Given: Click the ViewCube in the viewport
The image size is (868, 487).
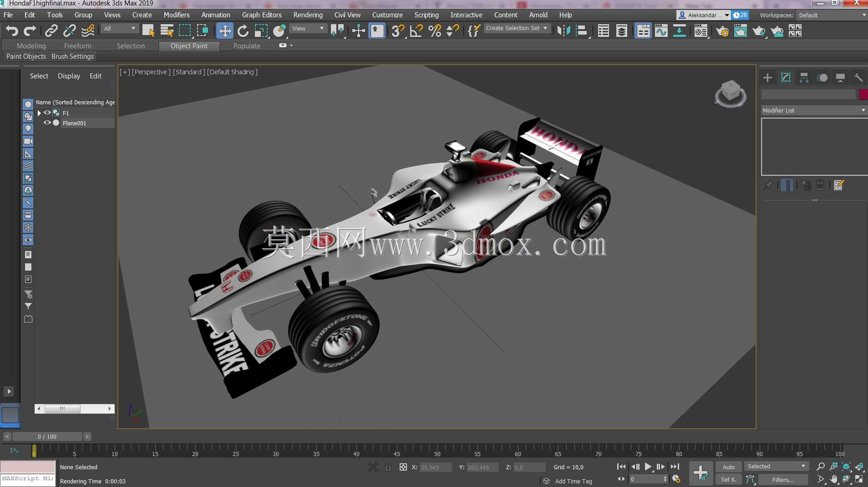Looking at the screenshot, I should pos(731,93).
